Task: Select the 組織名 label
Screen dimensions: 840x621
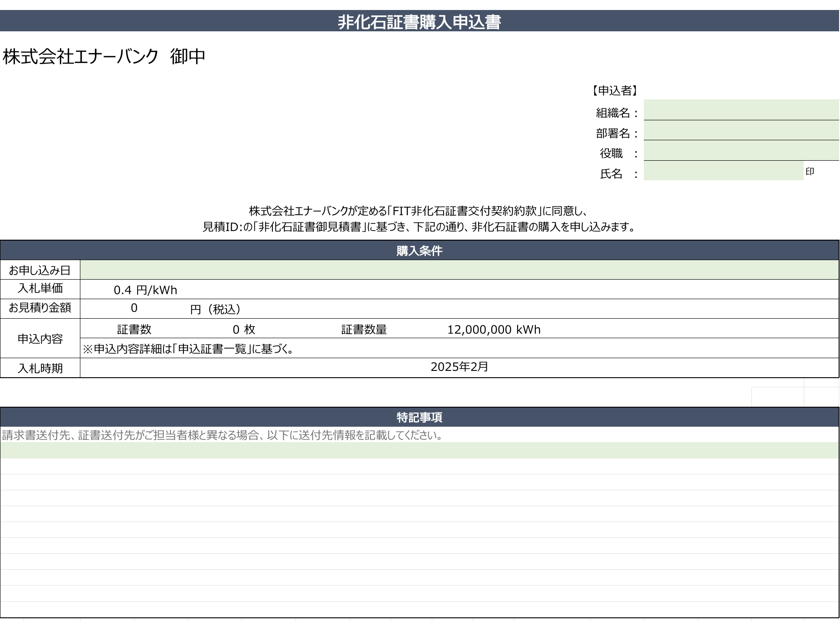Action: pyautogui.click(x=617, y=113)
